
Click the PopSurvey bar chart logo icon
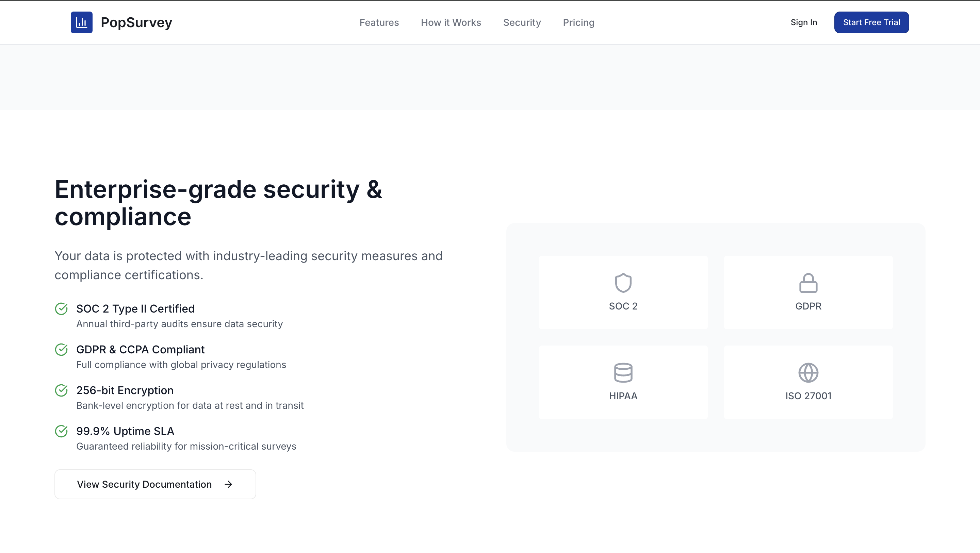pyautogui.click(x=81, y=22)
